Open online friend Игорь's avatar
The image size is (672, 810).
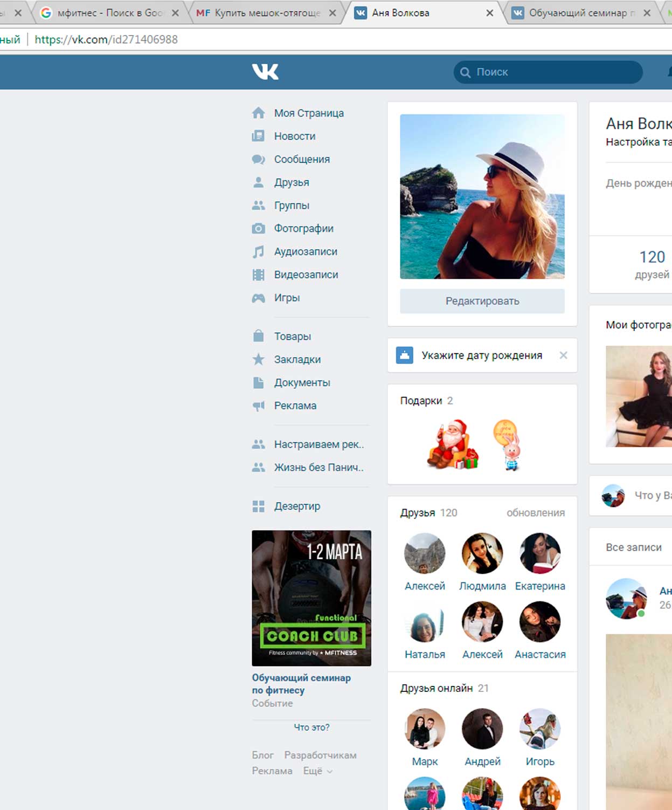(540, 729)
